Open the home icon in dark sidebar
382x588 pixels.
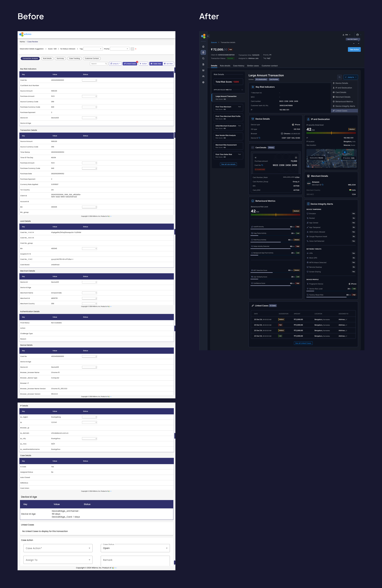pyautogui.click(x=203, y=47)
